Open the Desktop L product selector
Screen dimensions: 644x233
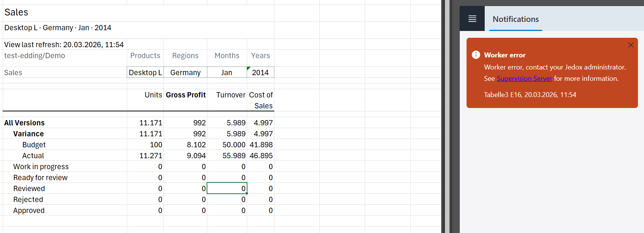(145, 73)
